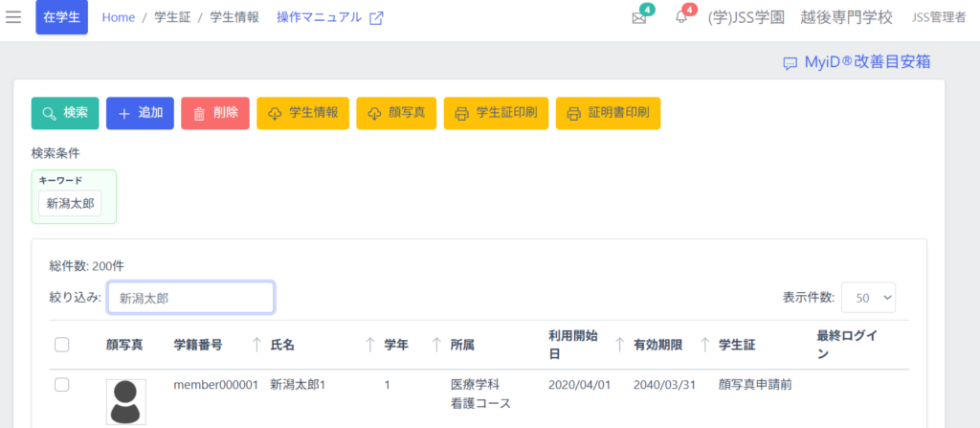Check the row checkbox for member000001

point(62,385)
